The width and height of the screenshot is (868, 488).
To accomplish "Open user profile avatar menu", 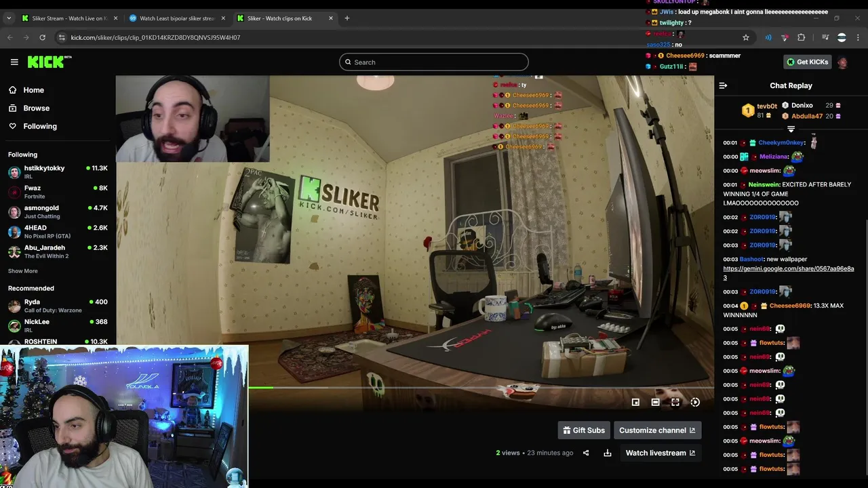I will click(843, 62).
